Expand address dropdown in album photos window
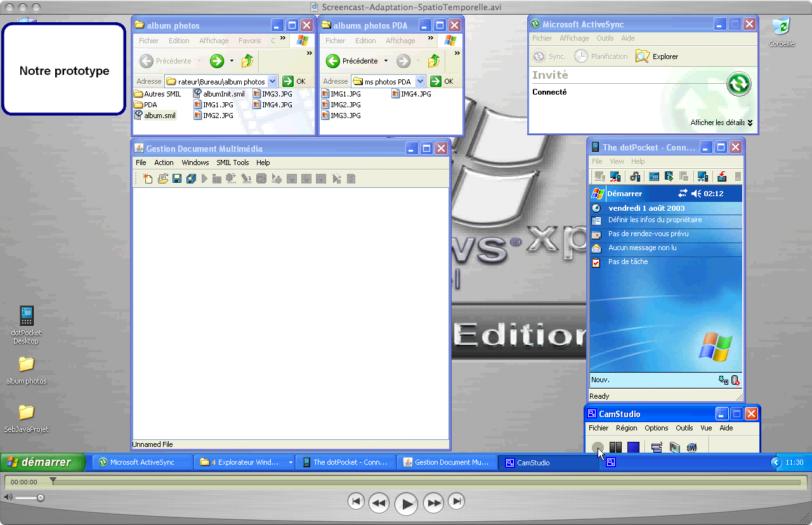Viewport: 812px width, 525px height. (272, 81)
